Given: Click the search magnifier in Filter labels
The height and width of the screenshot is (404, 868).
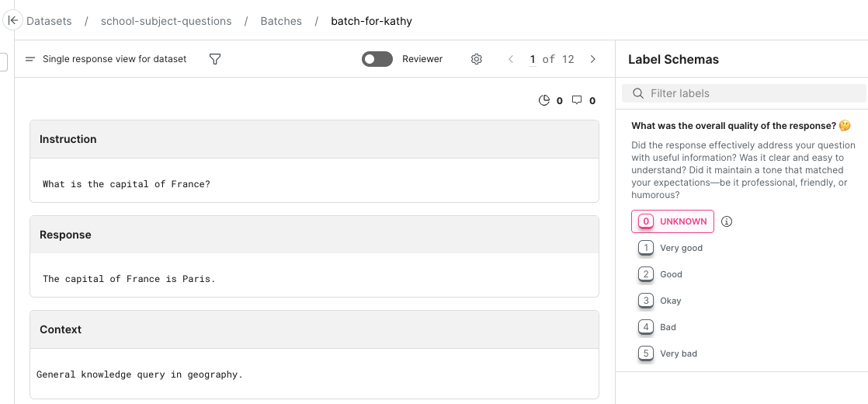Looking at the screenshot, I should coord(637,93).
